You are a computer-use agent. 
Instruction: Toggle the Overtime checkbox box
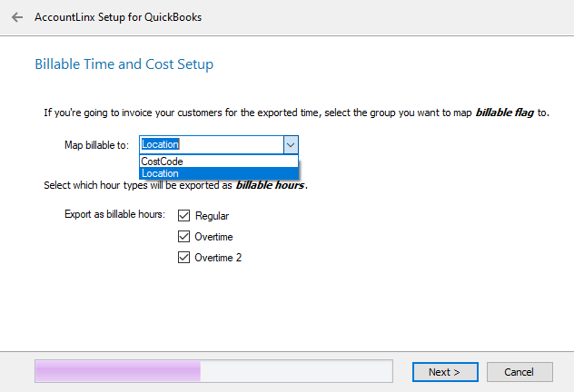(184, 237)
